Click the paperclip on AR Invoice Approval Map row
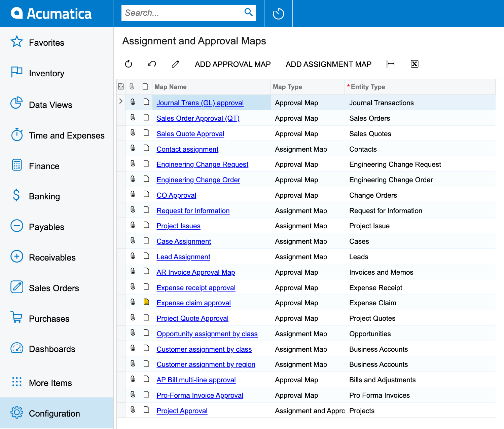 tap(133, 271)
